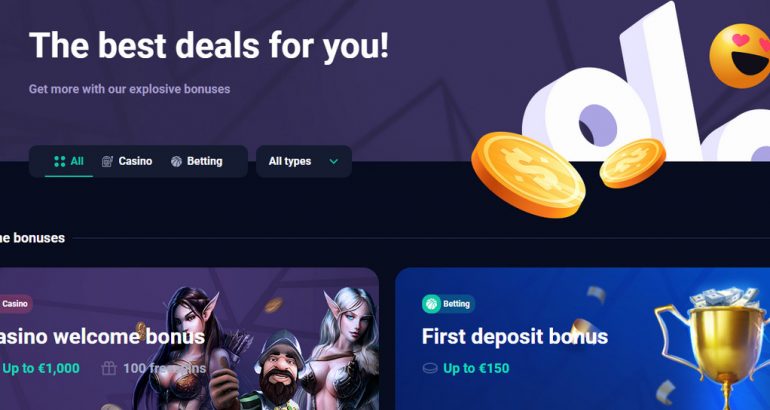Select the All filter tab
The width and height of the screenshot is (770, 410).
(69, 161)
